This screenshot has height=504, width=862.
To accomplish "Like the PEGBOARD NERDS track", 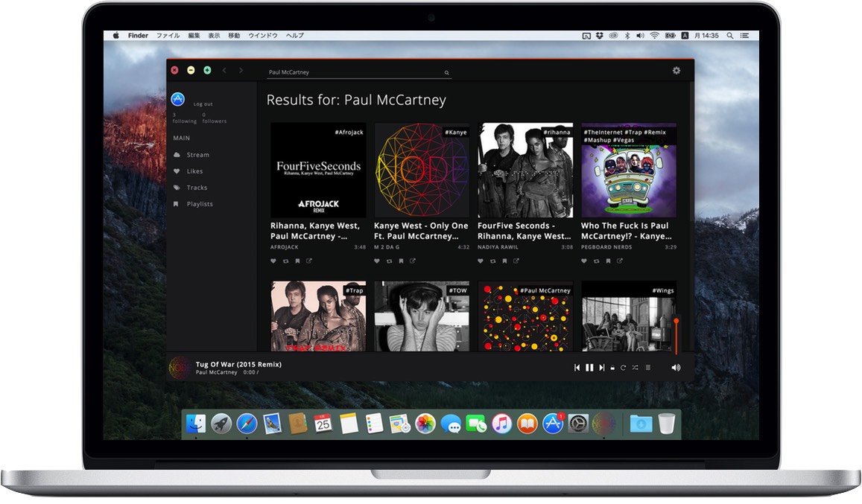I will click(584, 261).
